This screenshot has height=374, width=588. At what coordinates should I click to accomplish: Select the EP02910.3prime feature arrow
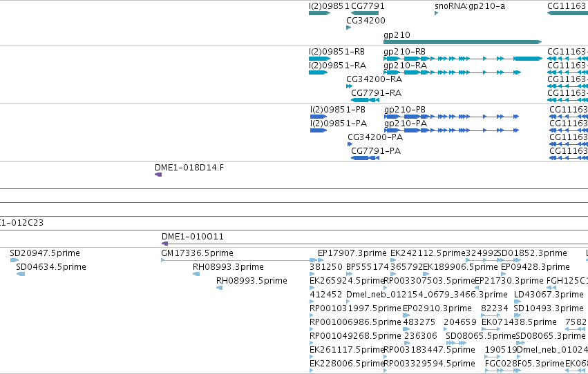click(x=406, y=315)
